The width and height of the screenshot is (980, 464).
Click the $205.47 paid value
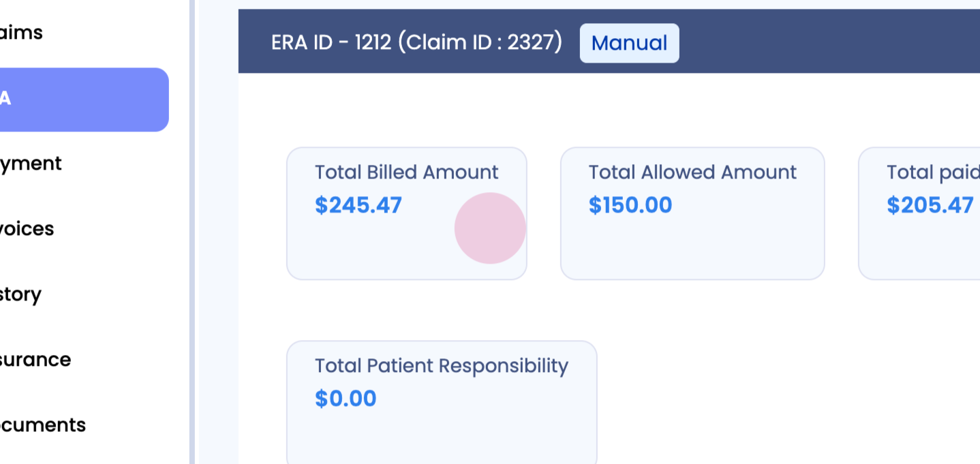pos(930,205)
